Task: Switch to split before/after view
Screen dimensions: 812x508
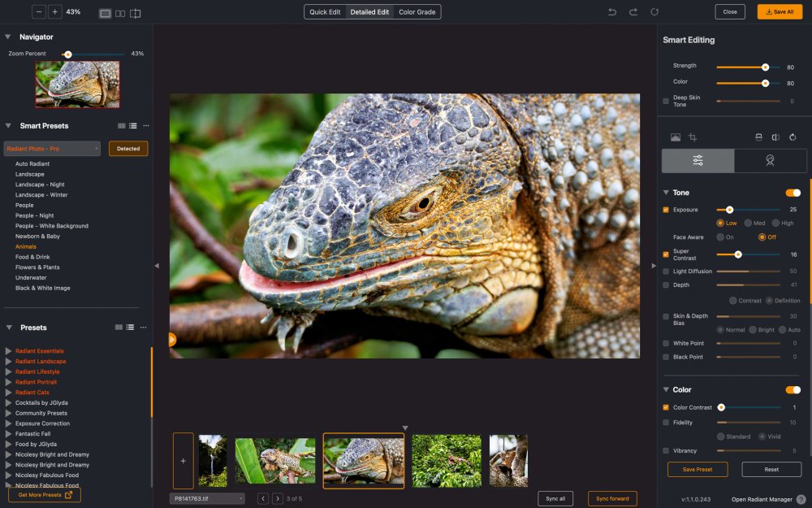Action: [135, 14]
